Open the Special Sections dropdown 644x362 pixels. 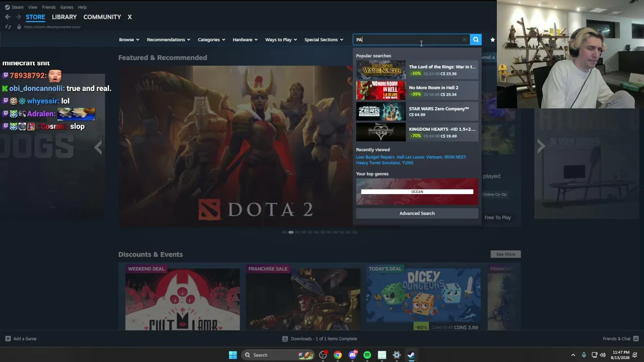point(324,40)
